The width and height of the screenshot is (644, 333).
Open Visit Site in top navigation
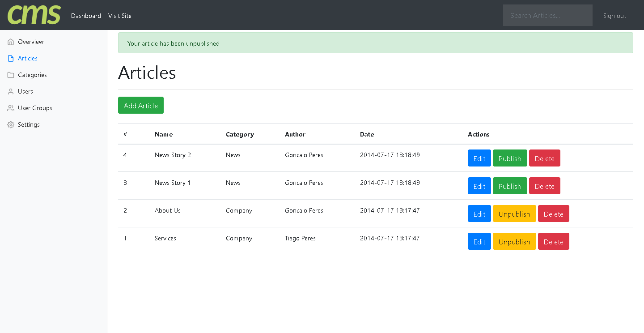point(120,16)
